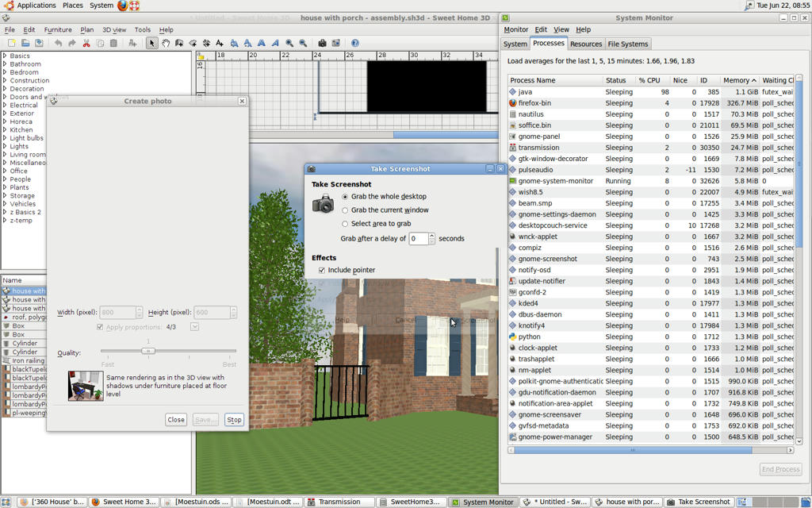Click the Copy toolbar icon
Screen dimensions: 812x508
pyautogui.click(x=101, y=43)
